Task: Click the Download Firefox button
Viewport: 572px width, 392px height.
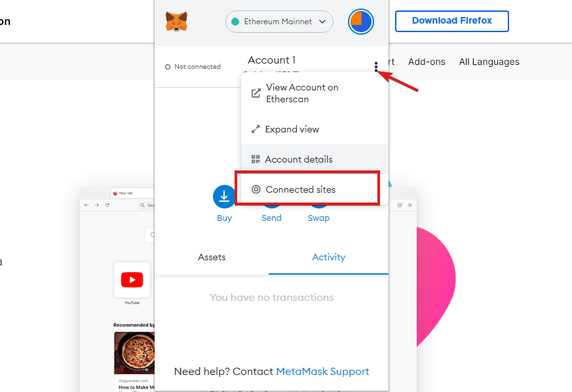Action: [x=451, y=21]
